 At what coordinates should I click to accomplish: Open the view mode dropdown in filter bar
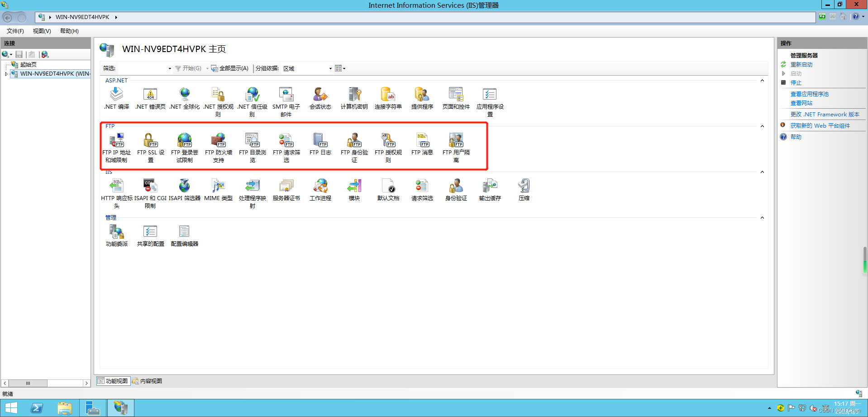click(340, 68)
